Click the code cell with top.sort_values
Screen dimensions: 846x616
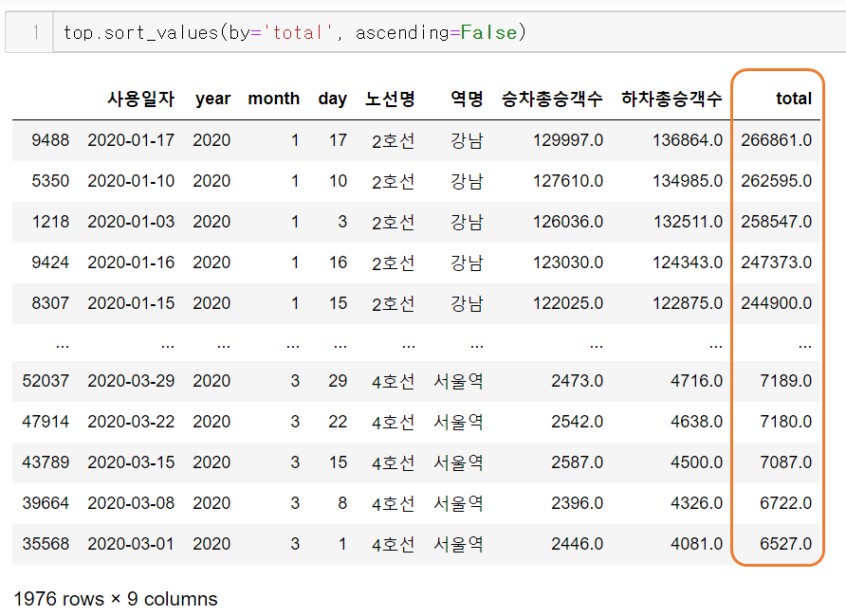pyautogui.click(x=449, y=32)
